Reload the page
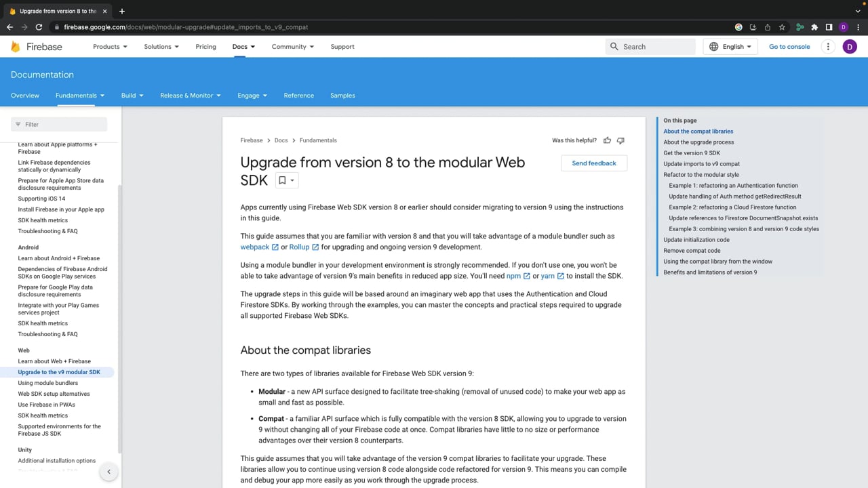 click(39, 27)
